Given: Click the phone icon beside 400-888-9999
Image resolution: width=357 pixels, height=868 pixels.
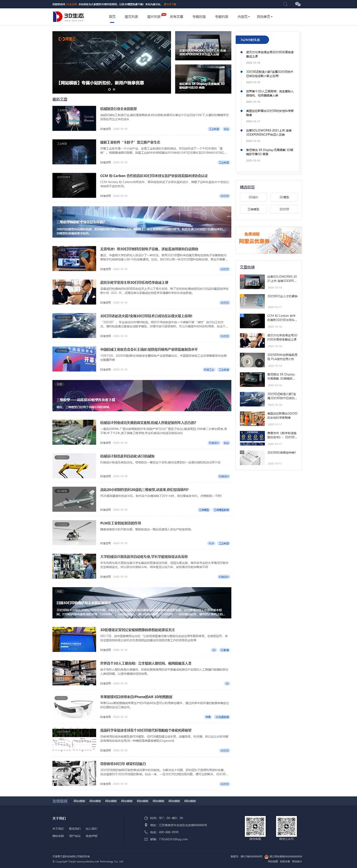Looking at the screenshot, I should pos(146,832).
